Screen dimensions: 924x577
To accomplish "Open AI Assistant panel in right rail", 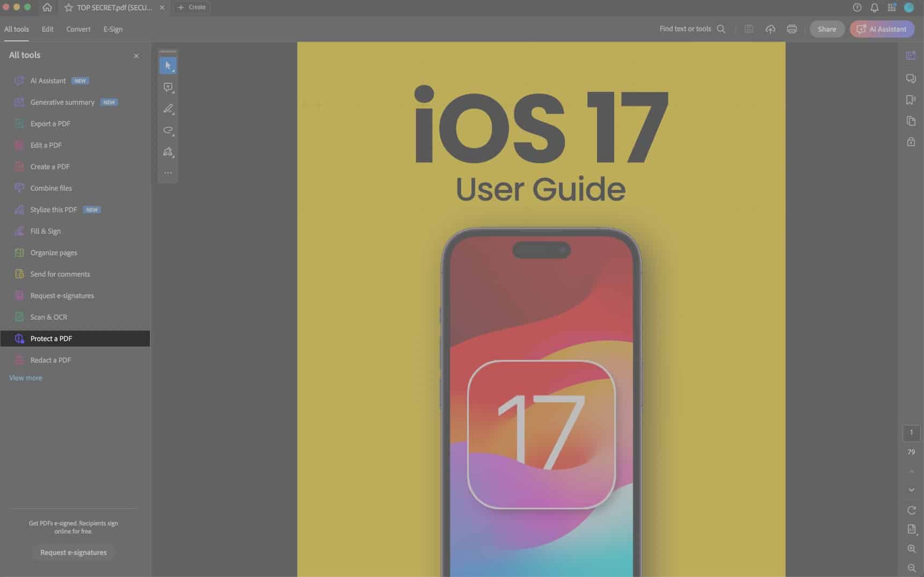I will (911, 55).
